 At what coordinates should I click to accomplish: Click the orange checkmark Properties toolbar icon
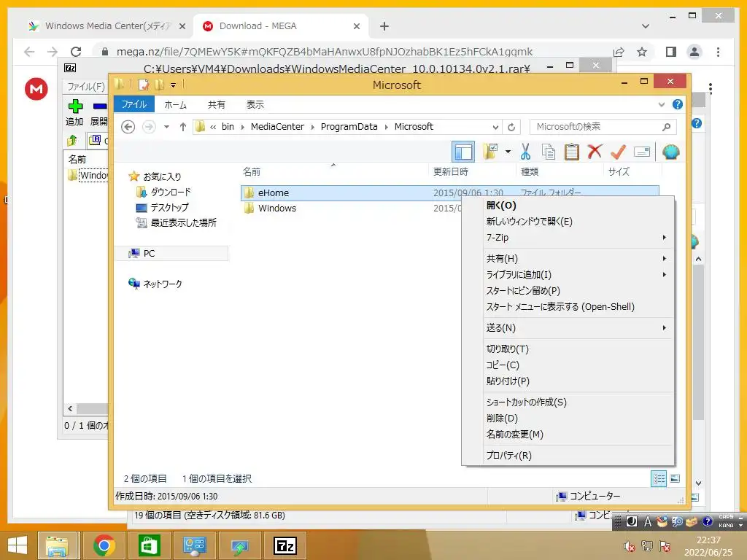click(x=618, y=152)
